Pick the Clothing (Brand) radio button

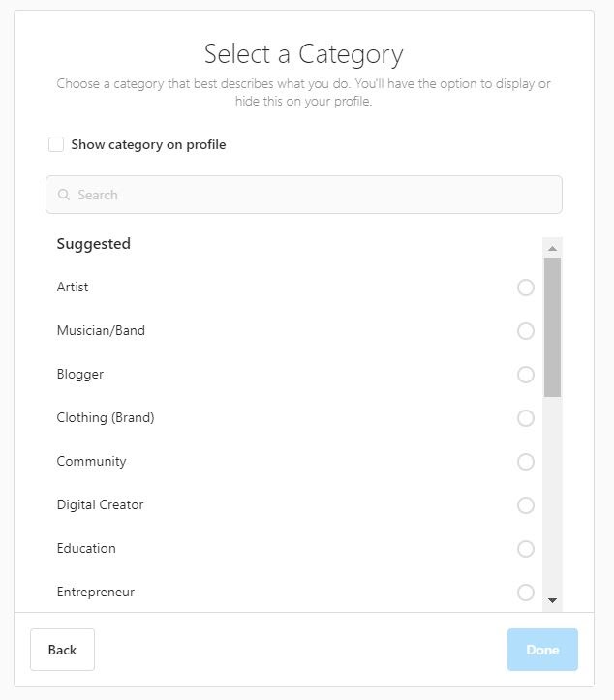[526, 418]
